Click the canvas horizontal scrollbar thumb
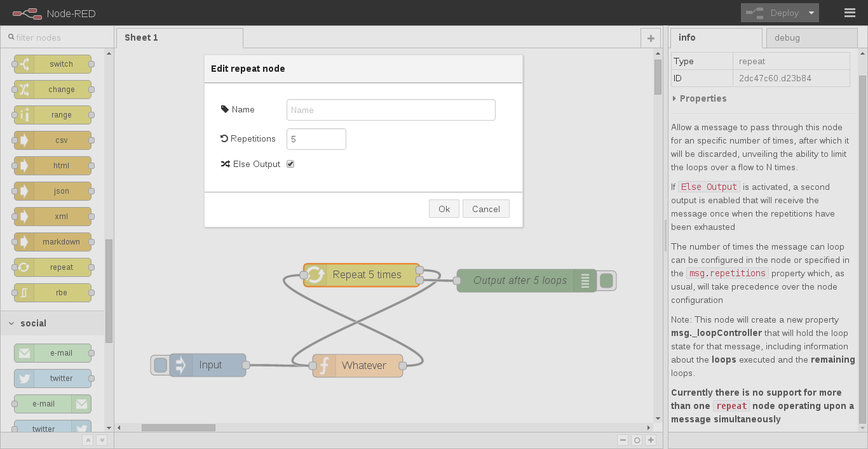This screenshot has width=868, height=449. click(x=179, y=428)
